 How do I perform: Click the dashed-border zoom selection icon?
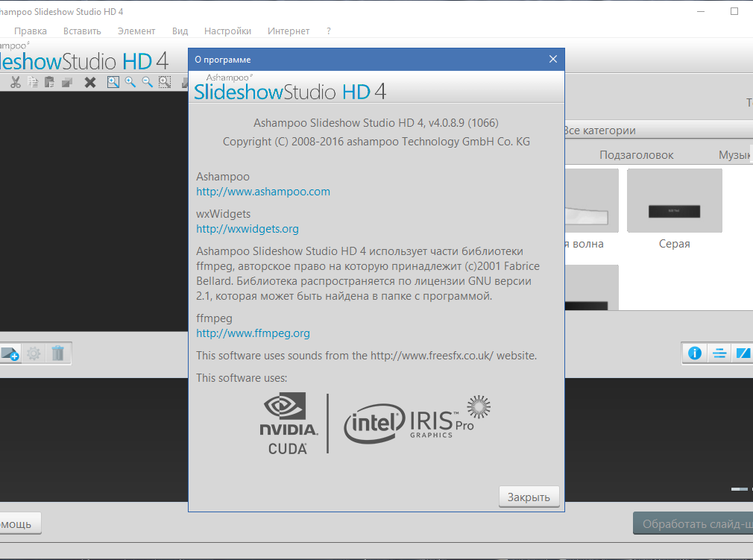coord(165,82)
